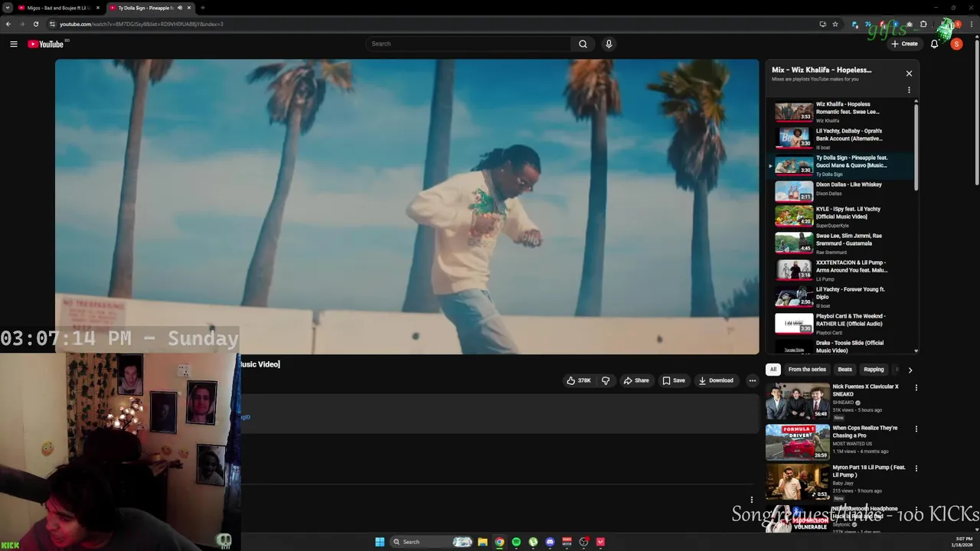This screenshot has height=551, width=980.
Task: Play KYLE - iSpy feat. Lil Yachty
Action: click(841, 217)
